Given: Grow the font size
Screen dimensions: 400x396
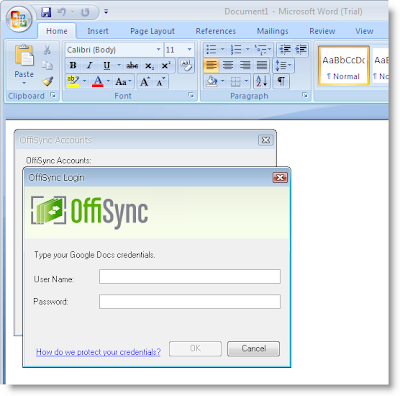Looking at the screenshot, I should [x=145, y=82].
